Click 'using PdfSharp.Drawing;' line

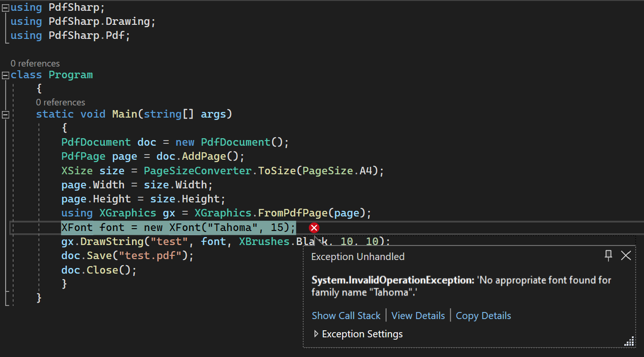click(83, 22)
